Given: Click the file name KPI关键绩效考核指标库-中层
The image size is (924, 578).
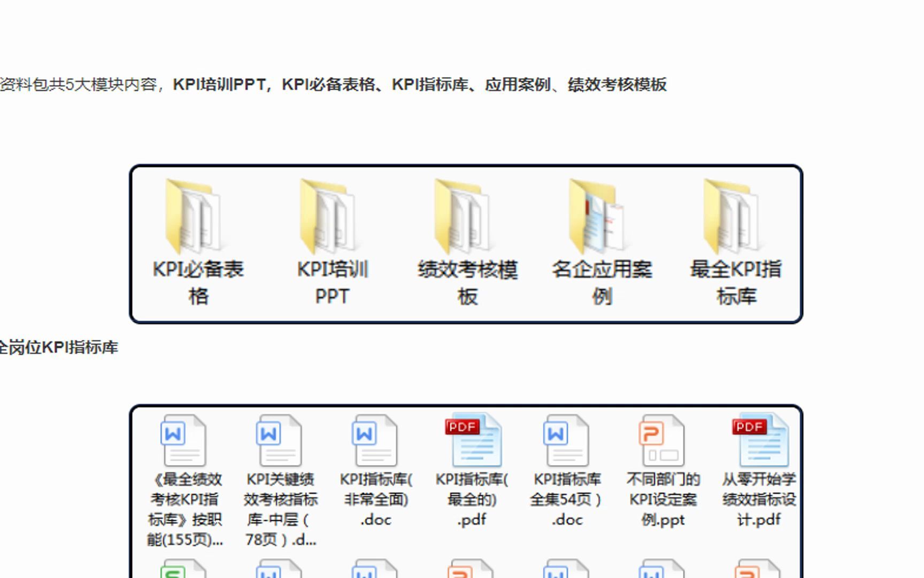Looking at the screenshot, I should (281, 509).
